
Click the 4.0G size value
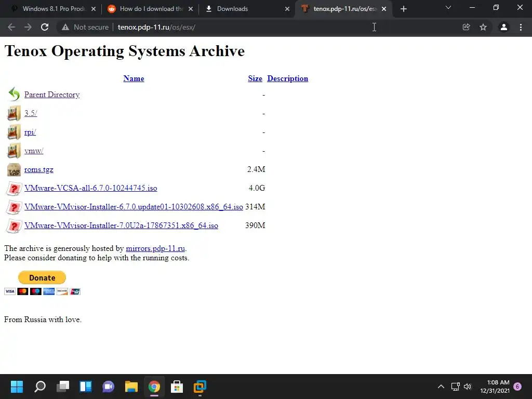click(257, 188)
